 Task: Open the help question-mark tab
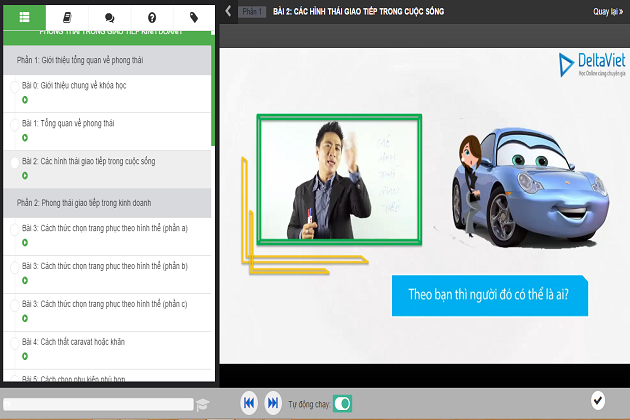coord(152,17)
